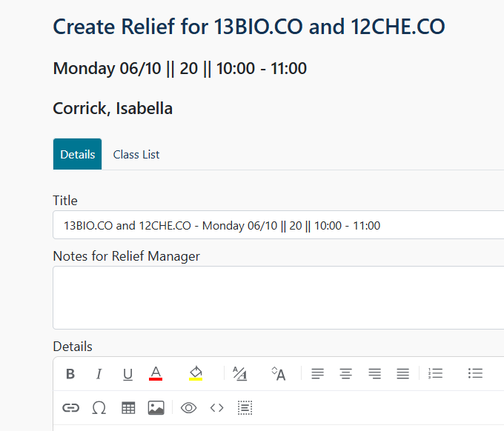Toggle source code view

(x=216, y=407)
